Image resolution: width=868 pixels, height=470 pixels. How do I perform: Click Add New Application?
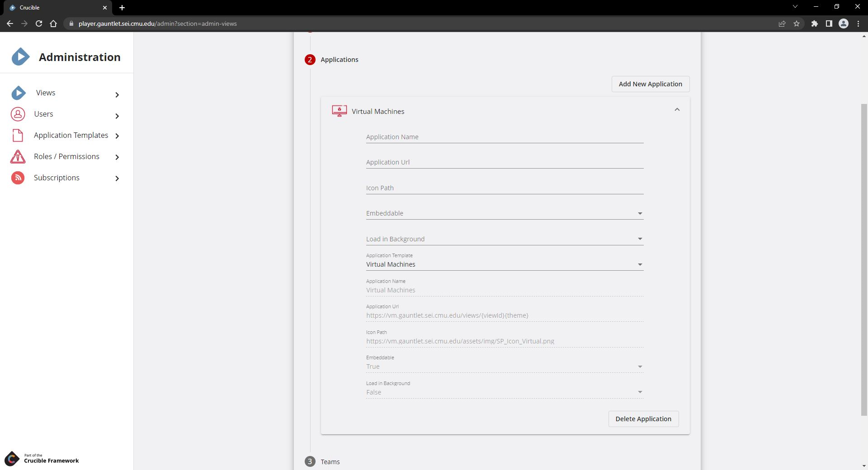click(650, 84)
